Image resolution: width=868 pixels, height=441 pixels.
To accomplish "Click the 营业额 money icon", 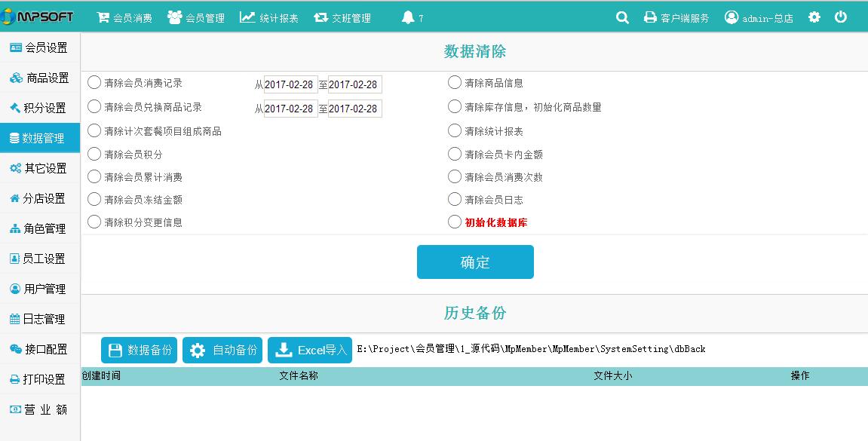I will (x=16, y=409).
